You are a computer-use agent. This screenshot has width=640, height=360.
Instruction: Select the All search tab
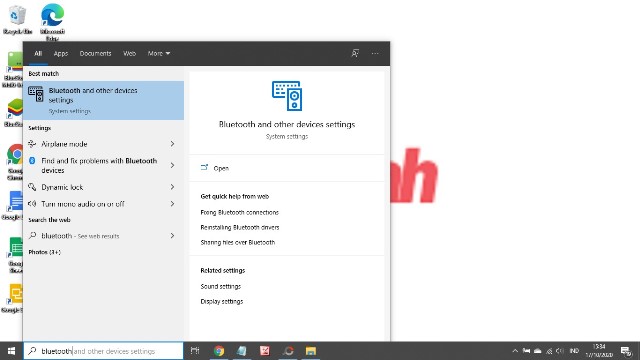click(x=38, y=53)
